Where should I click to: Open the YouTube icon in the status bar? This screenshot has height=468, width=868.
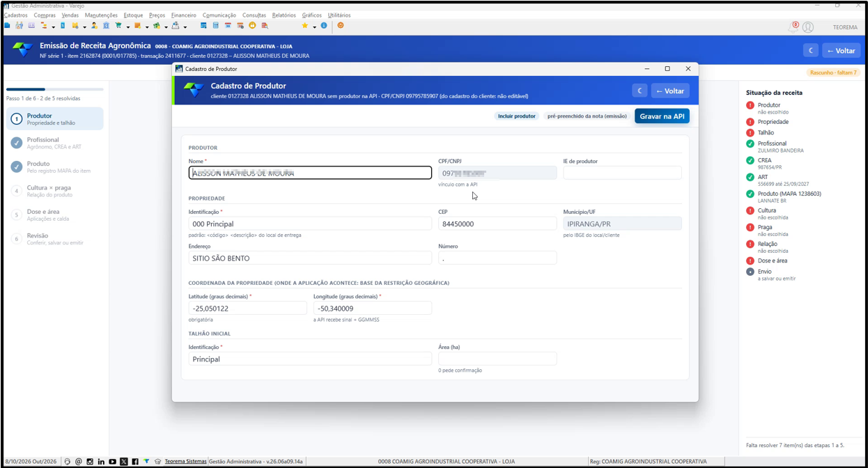(112, 462)
